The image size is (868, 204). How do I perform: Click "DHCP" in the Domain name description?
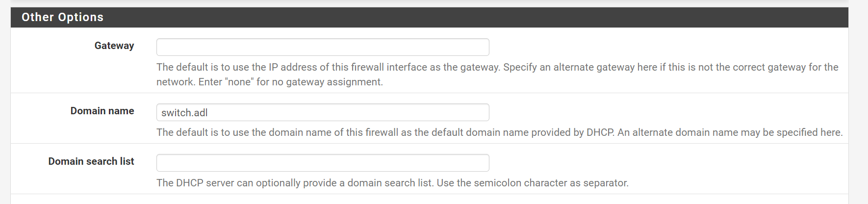[x=600, y=132]
